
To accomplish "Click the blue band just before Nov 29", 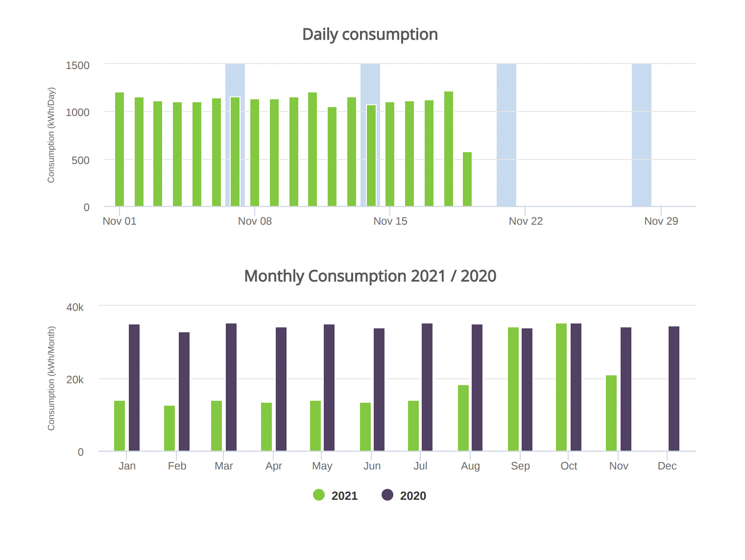I will 642,135.
